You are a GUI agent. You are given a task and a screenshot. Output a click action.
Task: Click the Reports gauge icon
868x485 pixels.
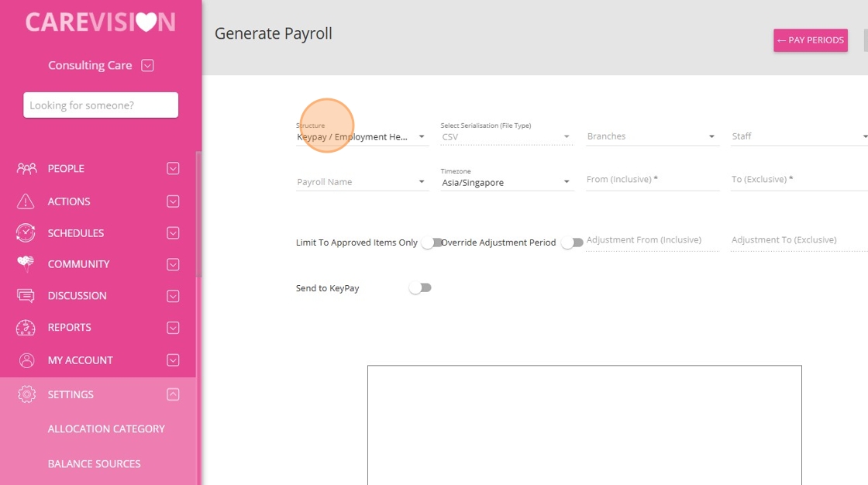(x=26, y=328)
